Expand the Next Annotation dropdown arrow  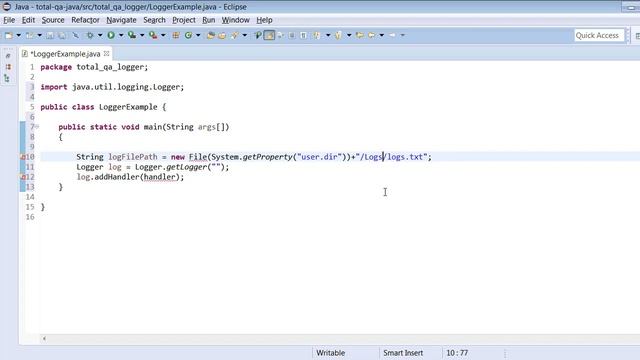tap(328, 36)
